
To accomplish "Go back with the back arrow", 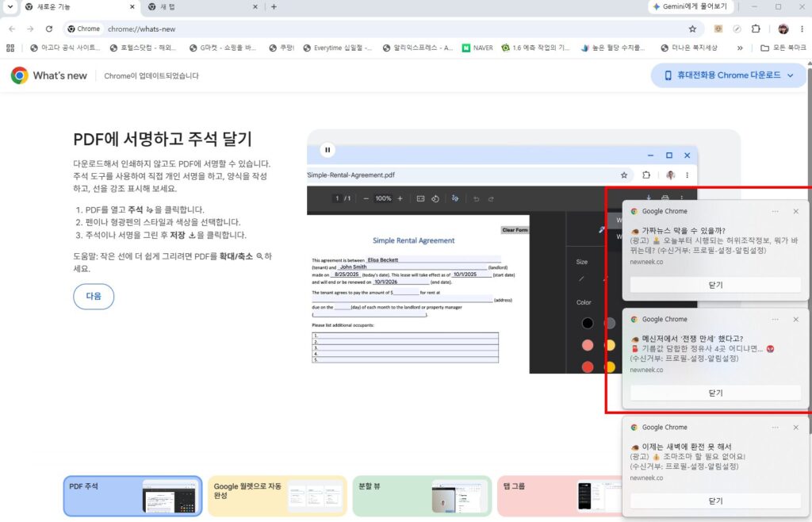I will point(12,29).
